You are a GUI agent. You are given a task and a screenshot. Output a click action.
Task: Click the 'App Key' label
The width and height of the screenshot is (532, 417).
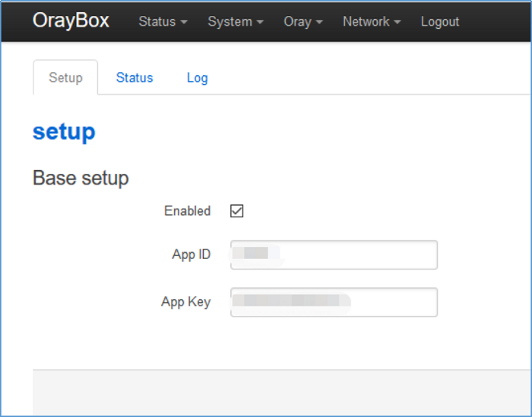pos(185,302)
